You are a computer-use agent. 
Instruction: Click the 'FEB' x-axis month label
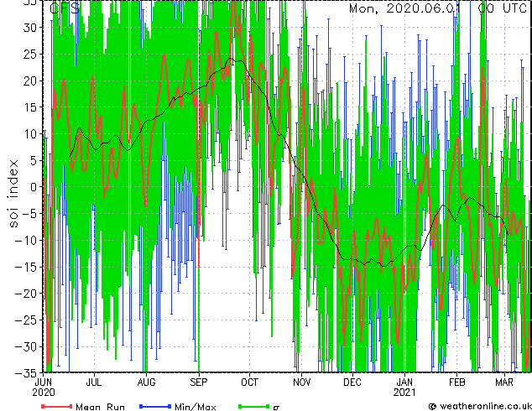(456, 382)
